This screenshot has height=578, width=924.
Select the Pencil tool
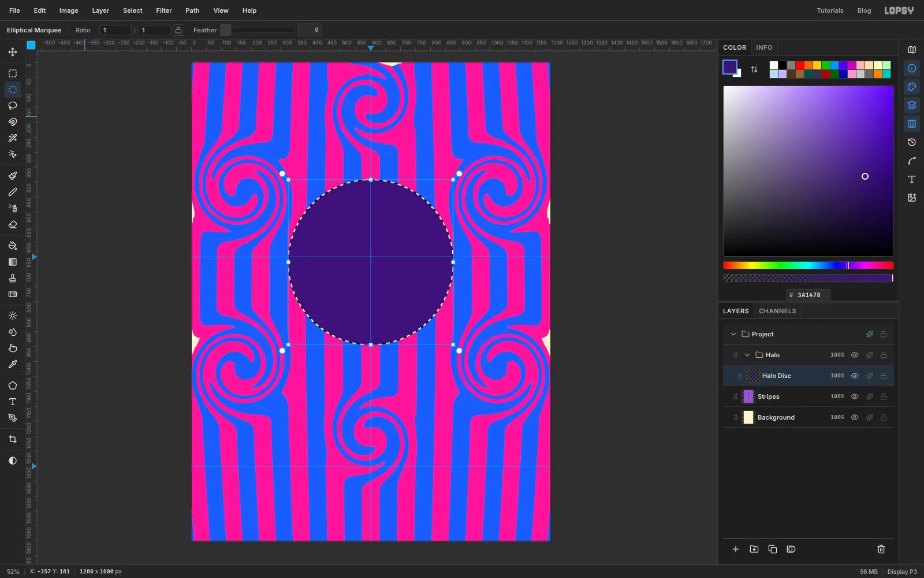click(13, 192)
